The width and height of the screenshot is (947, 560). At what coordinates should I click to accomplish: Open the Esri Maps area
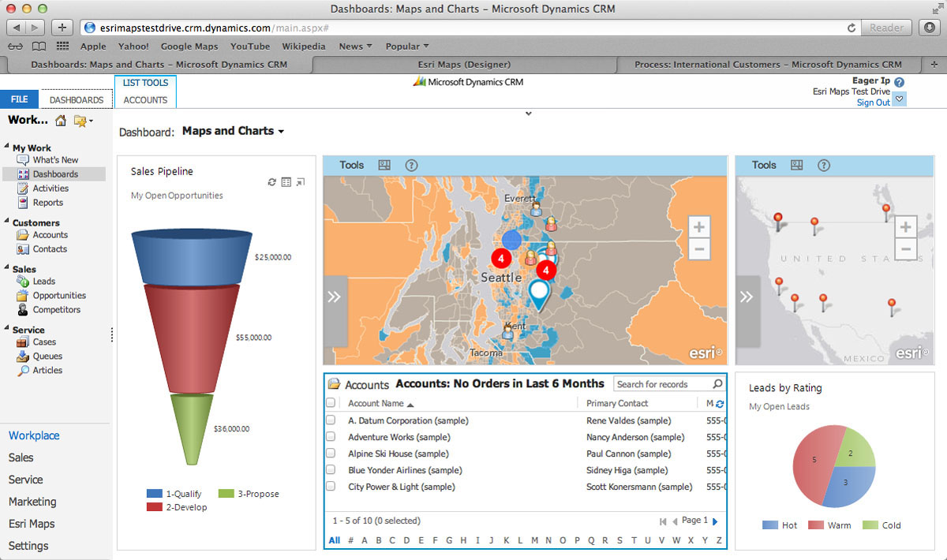(32, 524)
